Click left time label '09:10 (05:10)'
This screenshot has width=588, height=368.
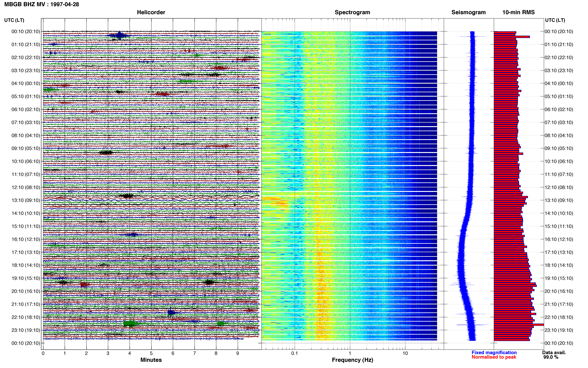coord(26,148)
